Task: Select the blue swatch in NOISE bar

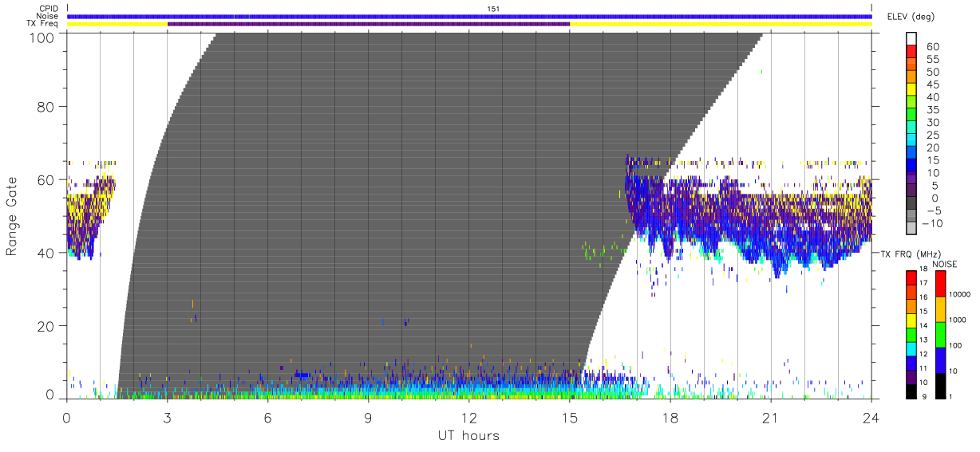Action: point(939,360)
